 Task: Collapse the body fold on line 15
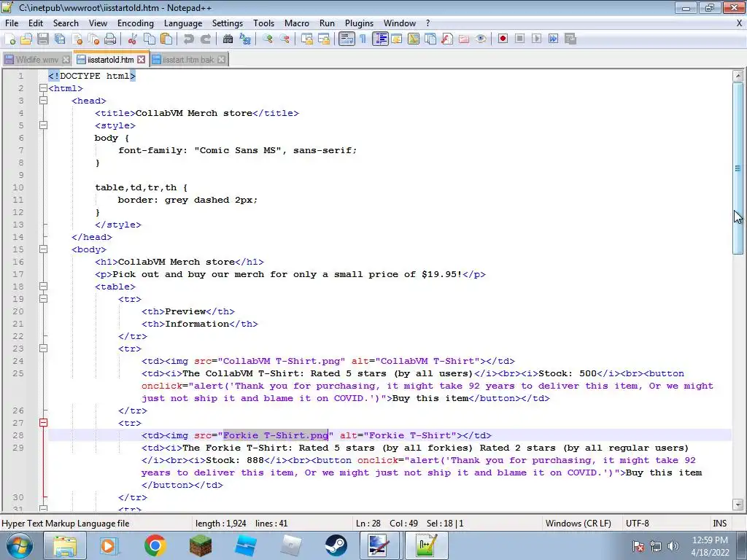click(x=43, y=249)
